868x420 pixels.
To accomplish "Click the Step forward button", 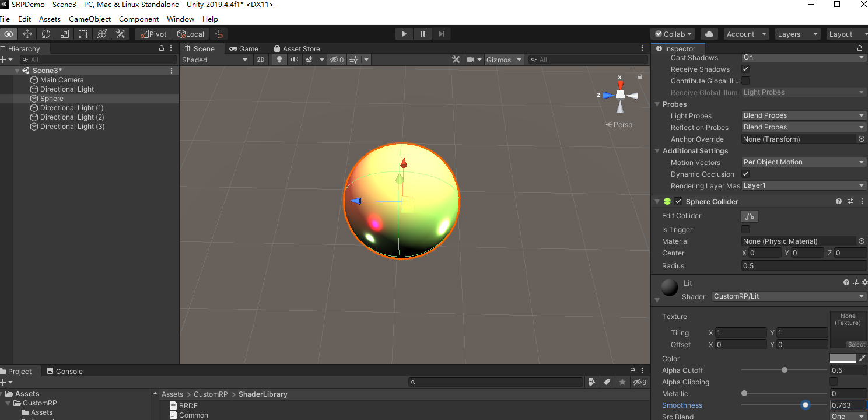I will point(442,34).
